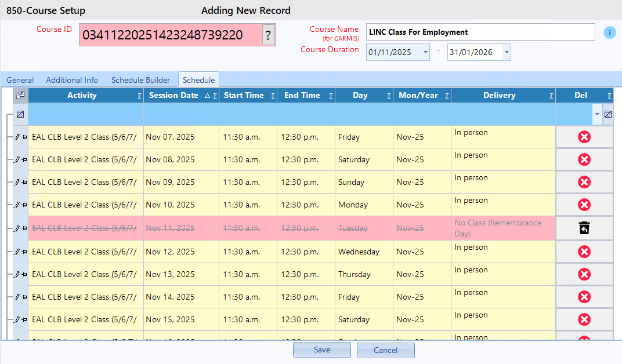Click the question mark button next to Course ID
Viewport: 622px width, 364px height.
tap(267, 35)
